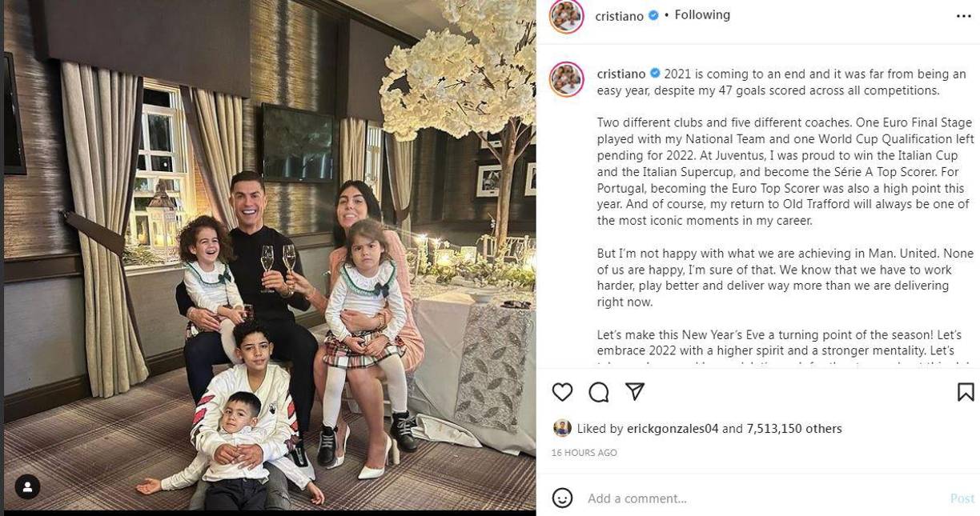Open comments via speech bubble icon
The width and height of the screenshot is (980, 516).
pos(599,392)
